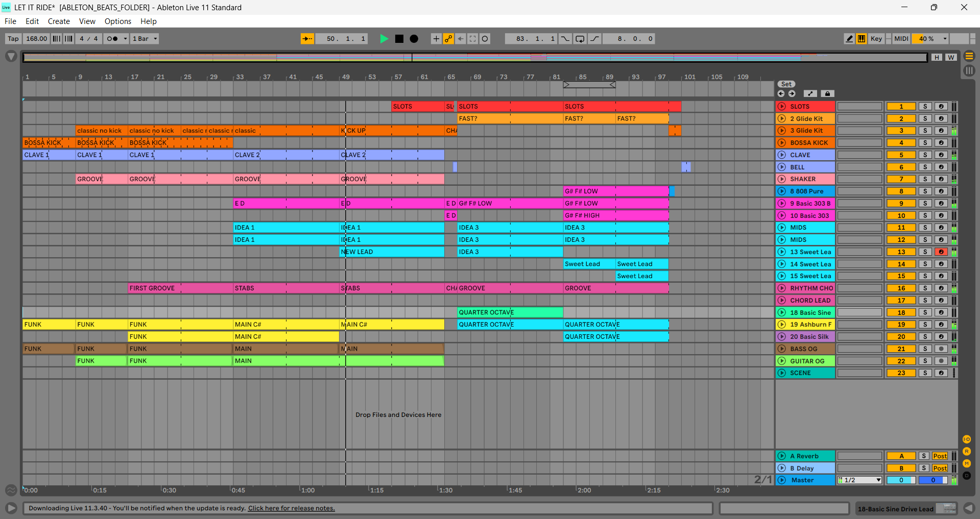This screenshot has height=519, width=980.
Task: Click the Arrangement Record button
Action: pyautogui.click(x=414, y=39)
